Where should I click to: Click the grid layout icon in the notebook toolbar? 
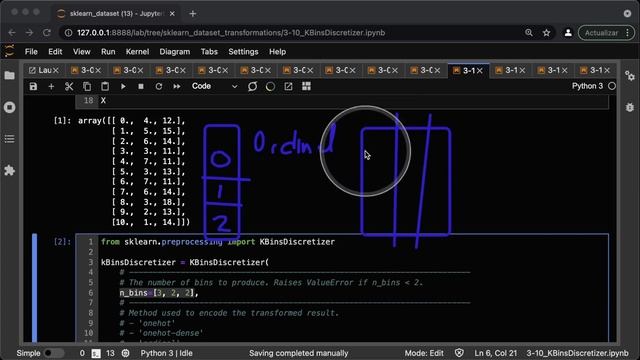coord(306,86)
